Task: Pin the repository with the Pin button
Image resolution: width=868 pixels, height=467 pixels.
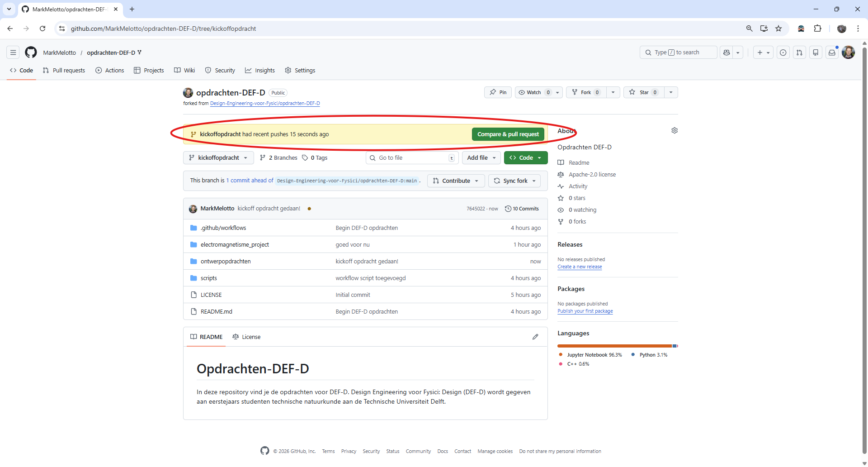Action: coord(498,92)
